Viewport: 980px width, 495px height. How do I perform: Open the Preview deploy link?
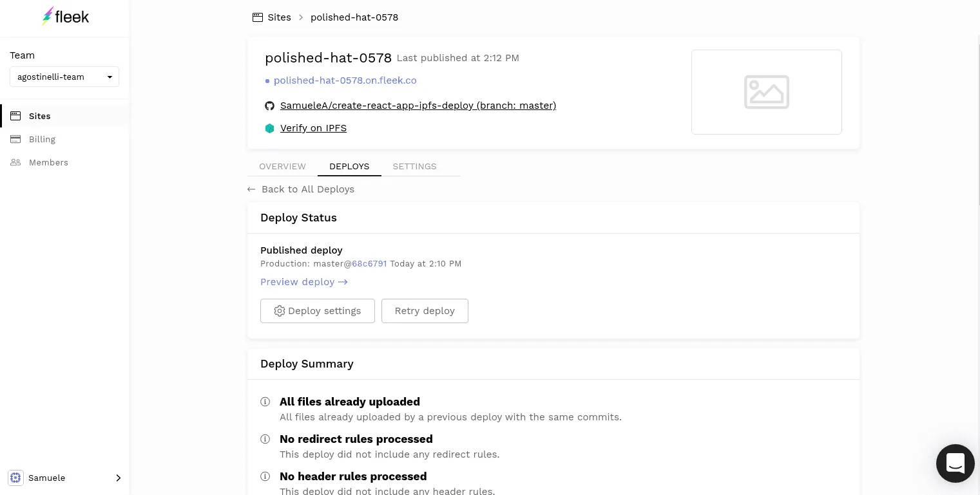click(x=303, y=282)
